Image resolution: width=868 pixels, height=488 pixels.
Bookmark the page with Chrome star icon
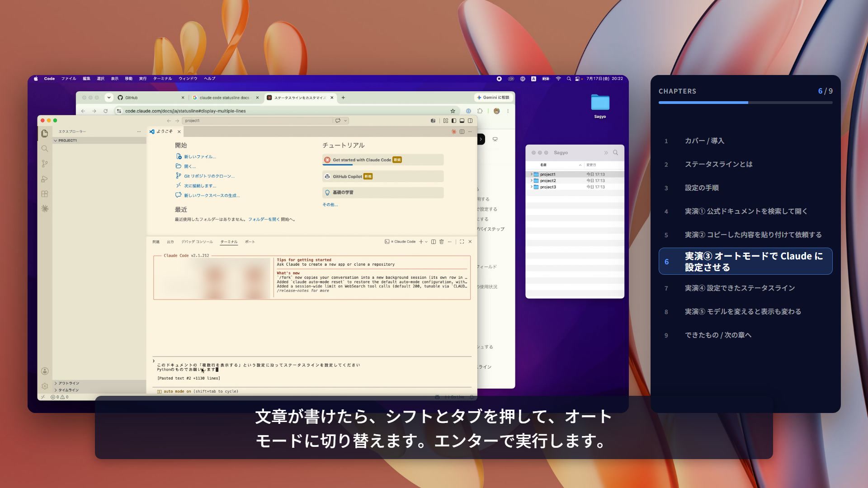[x=453, y=111]
